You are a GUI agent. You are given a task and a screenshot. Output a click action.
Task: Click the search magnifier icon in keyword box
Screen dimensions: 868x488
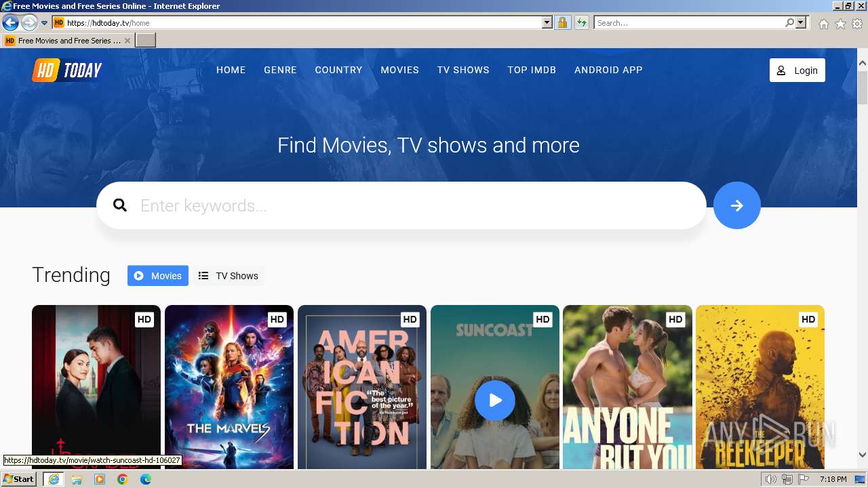click(120, 205)
